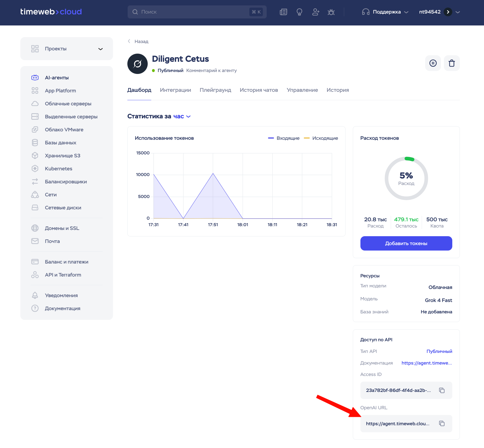Viewport: 484px width, 448px height.
Task: Open the Поддержка dropdown menu
Action: (385, 12)
